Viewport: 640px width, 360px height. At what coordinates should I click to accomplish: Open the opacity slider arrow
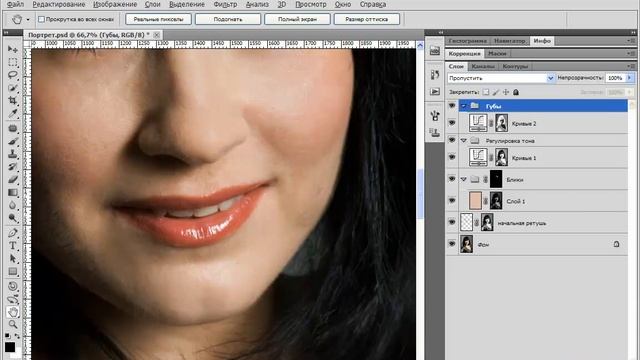629,78
